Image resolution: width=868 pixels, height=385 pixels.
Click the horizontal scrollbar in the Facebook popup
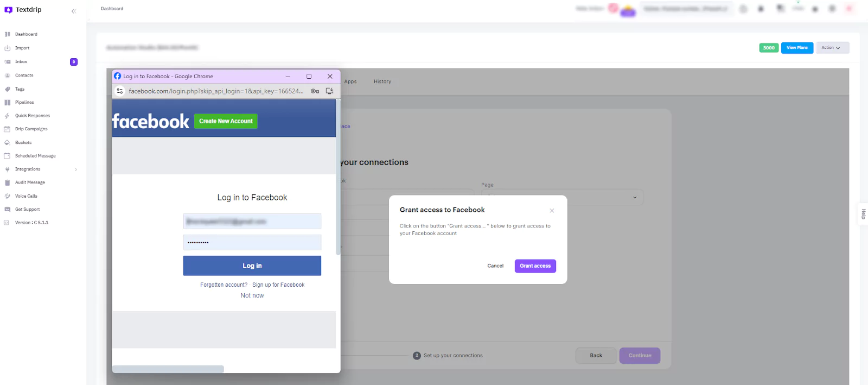(168, 369)
